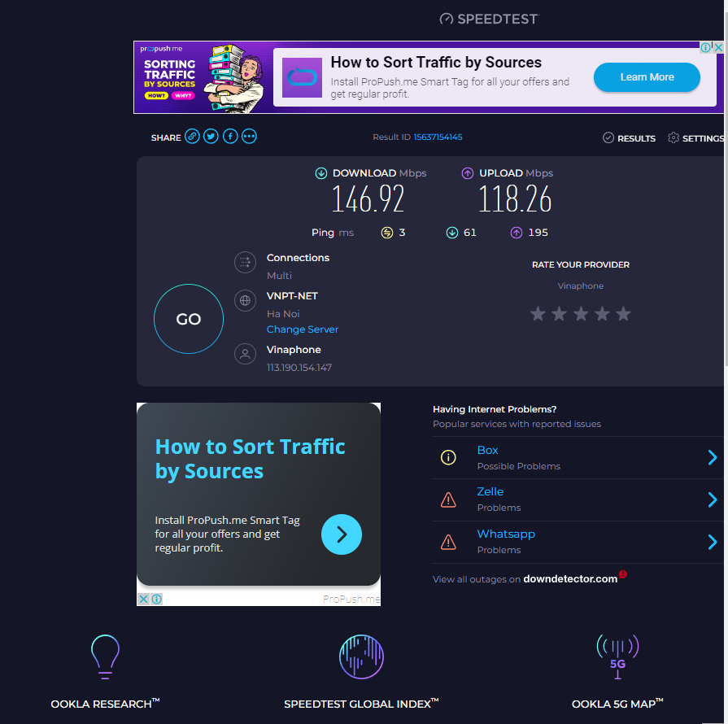Open the Ookla Research lightbulb icon
The height and width of the screenshot is (724, 728).
(x=106, y=656)
